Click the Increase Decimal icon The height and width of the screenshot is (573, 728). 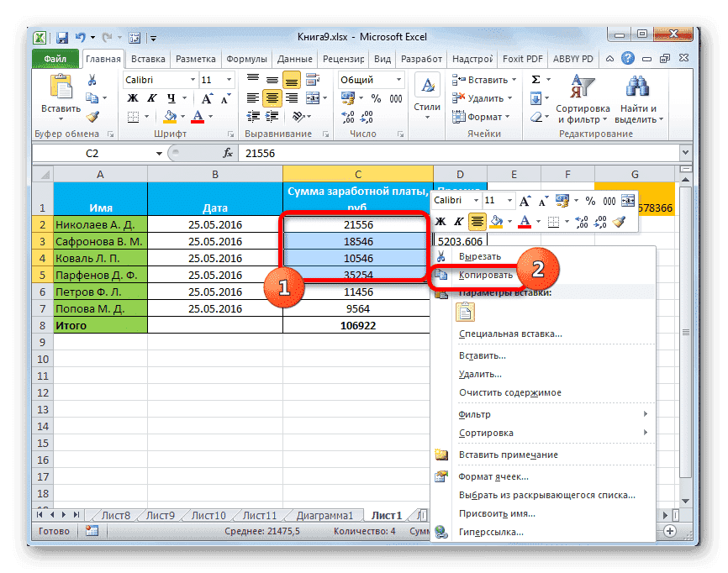(x=347, y=116)
